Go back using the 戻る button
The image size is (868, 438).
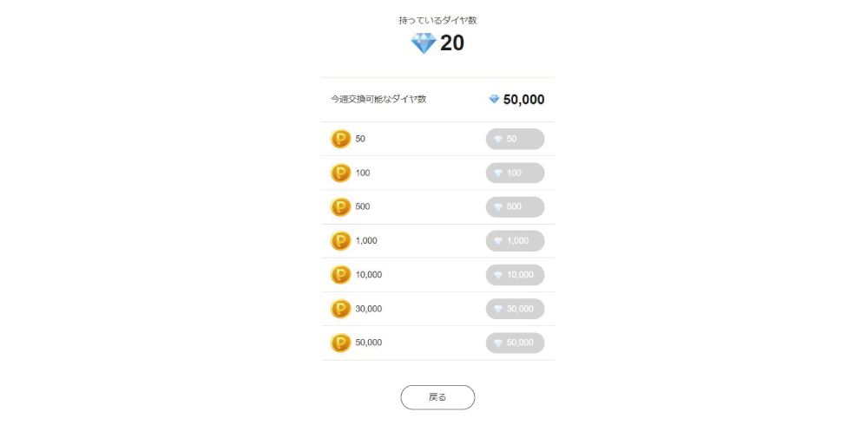[x=437, y=397]
